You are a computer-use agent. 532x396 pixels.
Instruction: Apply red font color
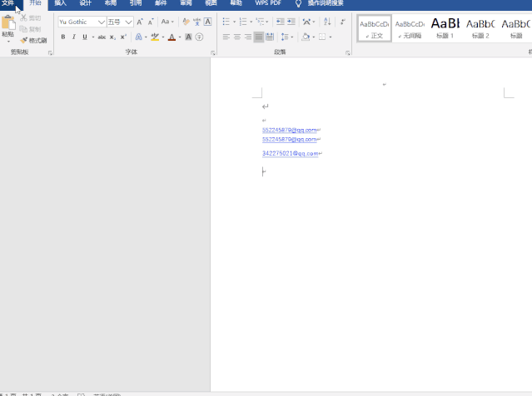click(172, 37)
